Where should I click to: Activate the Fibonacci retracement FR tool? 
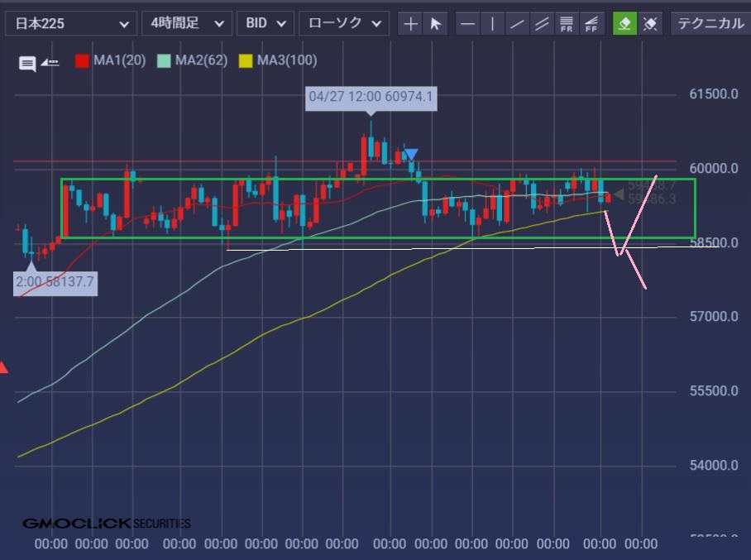(x=566, y=23)
